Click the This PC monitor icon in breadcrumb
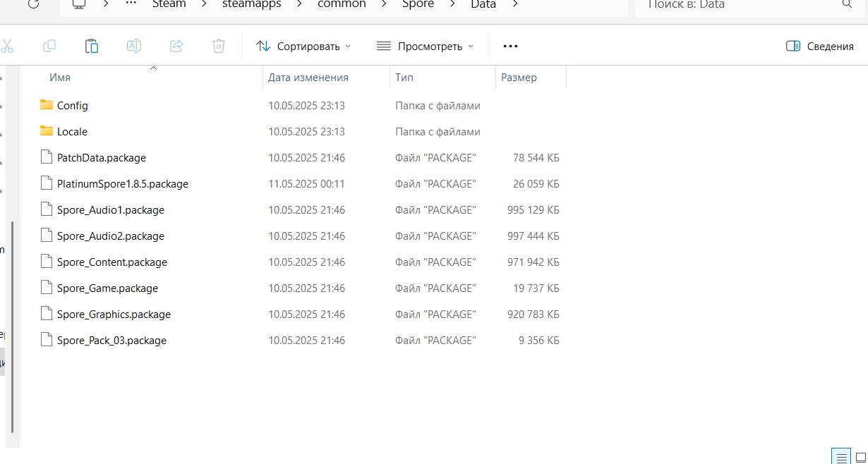Viewport: 868px width, 464px height. click(x=79, y=4)
